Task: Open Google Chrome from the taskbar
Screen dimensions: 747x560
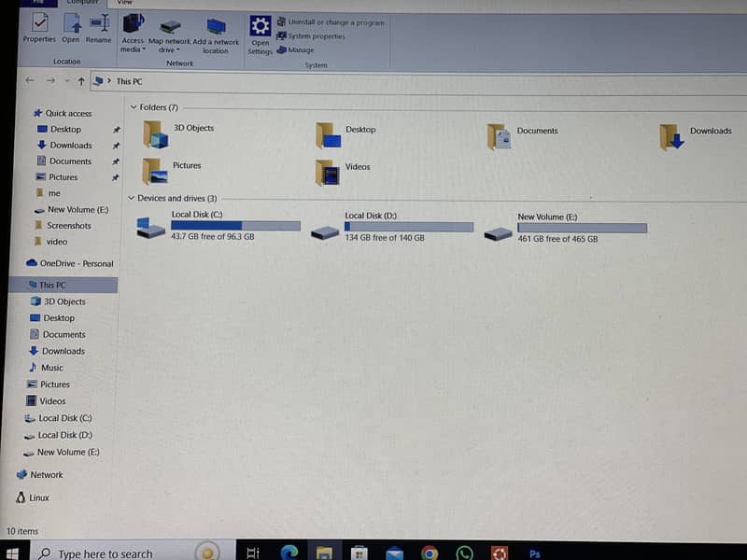Action: coord(429,553)
